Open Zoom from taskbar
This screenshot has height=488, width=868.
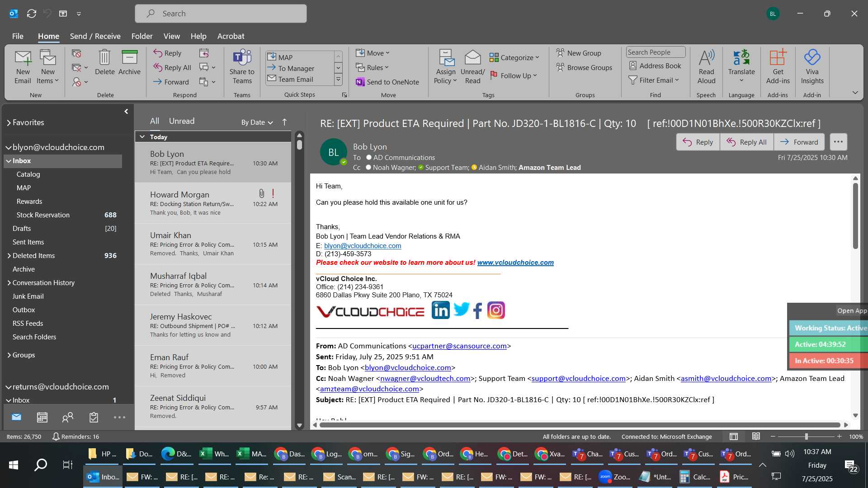click(614, 477)
